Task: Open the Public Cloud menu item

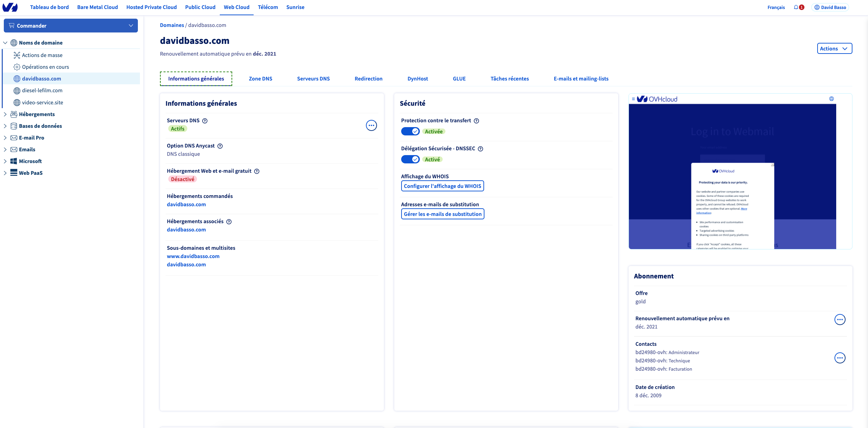Action: 200,7
